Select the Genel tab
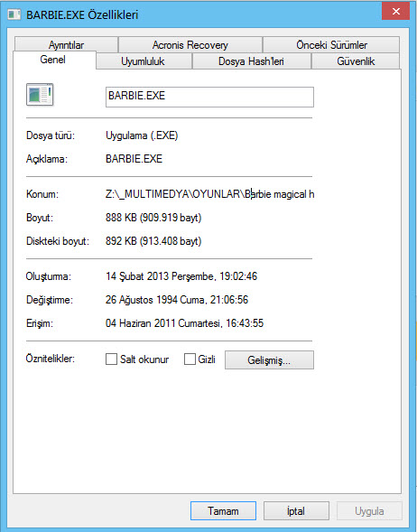This screenshot has width=417, height=532. pyautogui.click(x=54, y=60)
